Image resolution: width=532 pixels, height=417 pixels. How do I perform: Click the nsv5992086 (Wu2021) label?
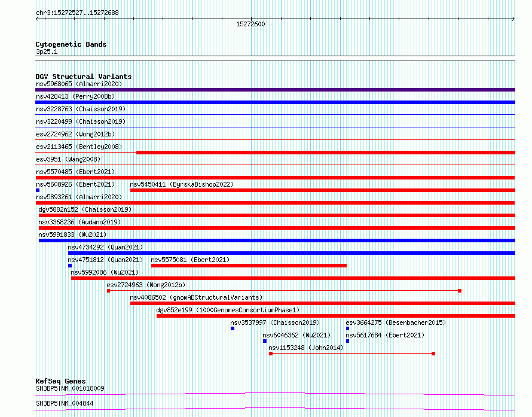pos(105,272)
